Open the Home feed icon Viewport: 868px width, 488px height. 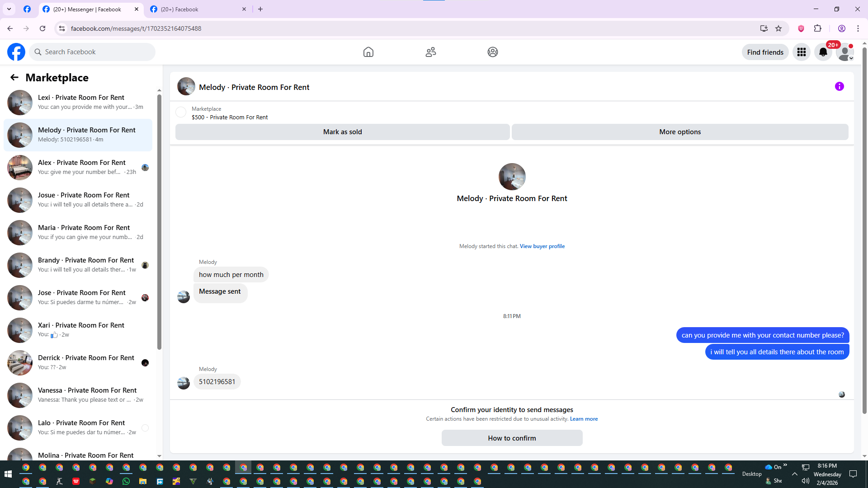[368, 52]
